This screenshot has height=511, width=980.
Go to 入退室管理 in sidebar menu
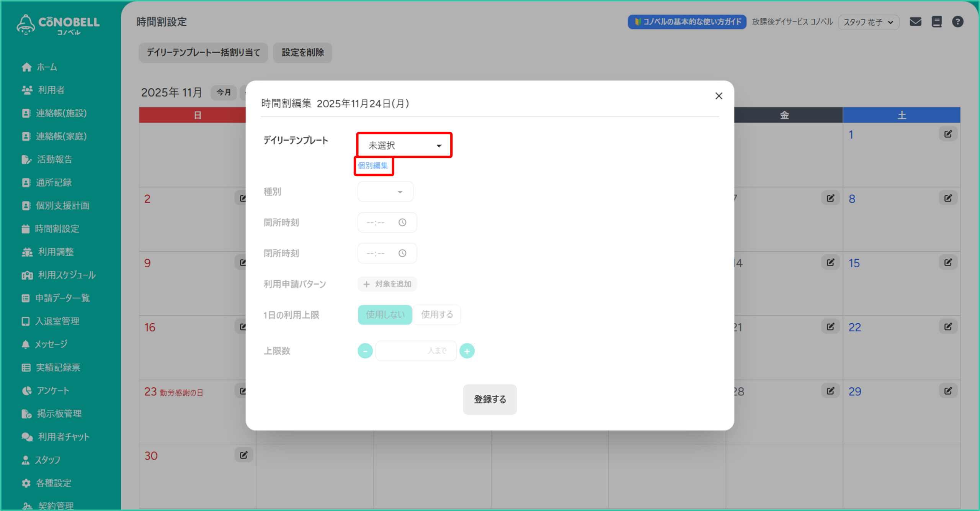point(57,321)
